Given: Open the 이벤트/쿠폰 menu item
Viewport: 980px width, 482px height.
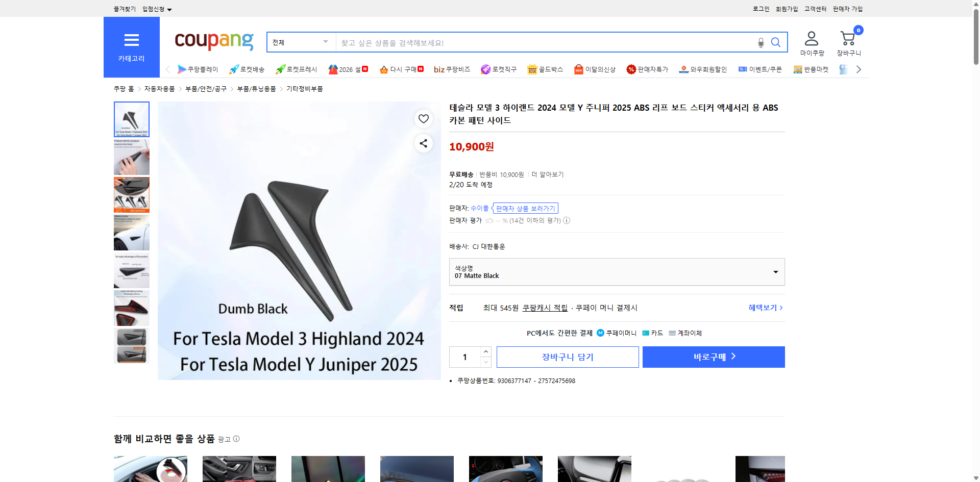Looking at the screenshot, I should (760, 69).
